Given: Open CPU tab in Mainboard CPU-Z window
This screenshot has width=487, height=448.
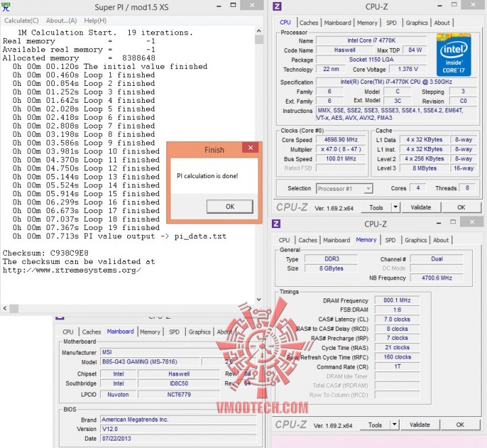Looking at the screenshot, I should (68, 332).
